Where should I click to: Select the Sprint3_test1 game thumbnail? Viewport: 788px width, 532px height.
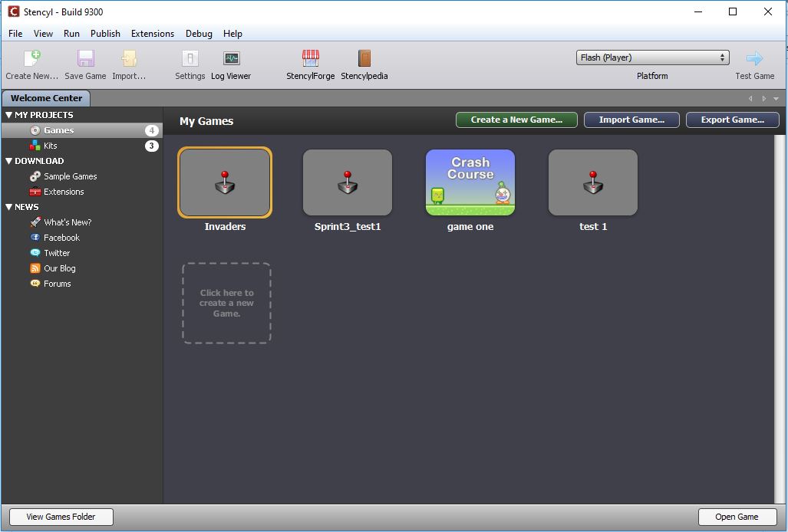pyautogui.click(x=348, y=182)
